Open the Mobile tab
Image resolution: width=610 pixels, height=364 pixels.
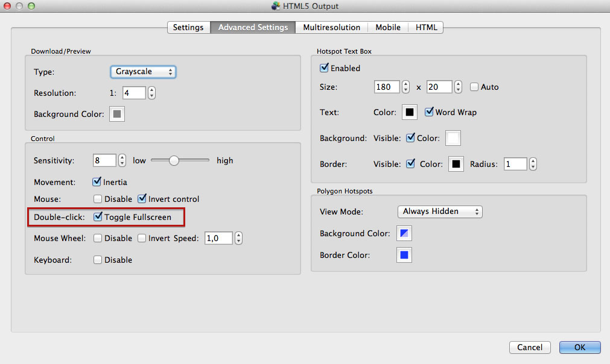click(388, 28)
